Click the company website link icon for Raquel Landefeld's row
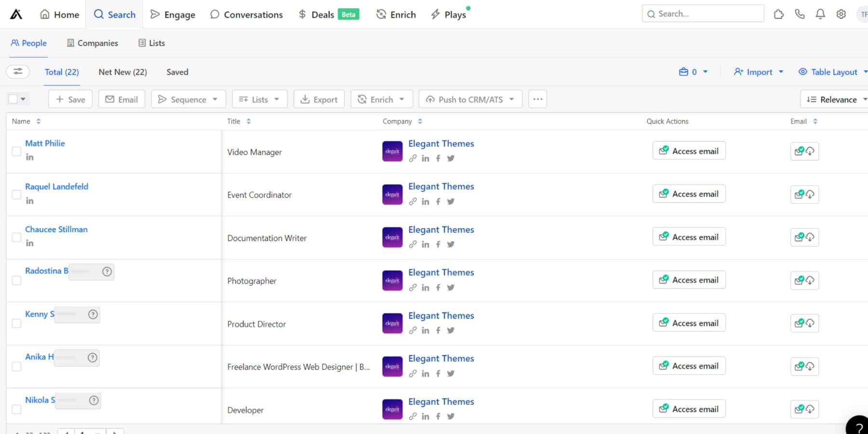This screenshot has width=868, height=434. pyautogui.click(x=413, y=201)
